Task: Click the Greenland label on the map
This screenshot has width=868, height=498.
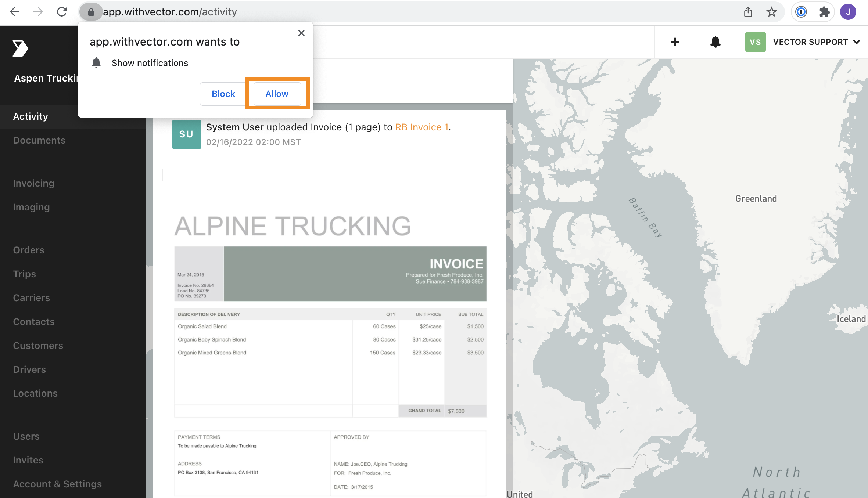Action: pyautogui.click(x=756, y=199)
